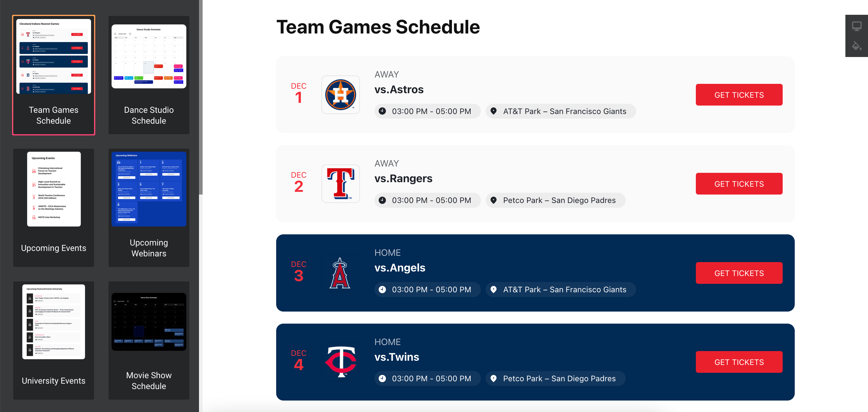
Task: Click the Astros team logo
Action: (340, 95)
